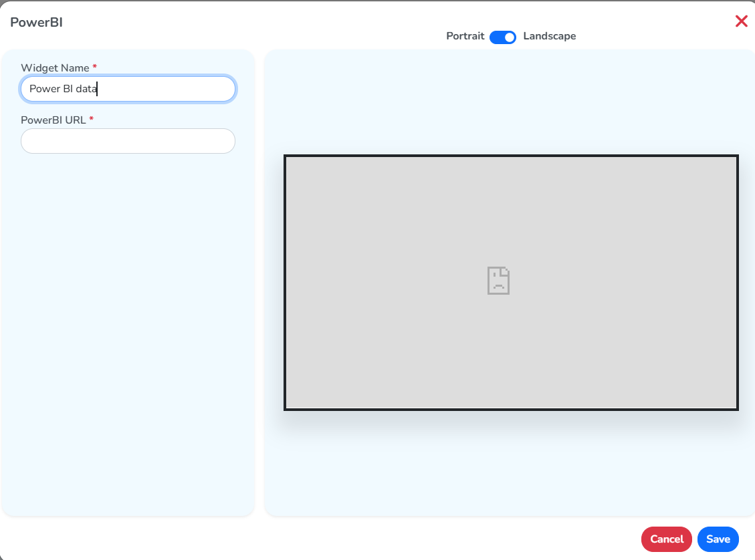Image resolution: width=755 pixels, height=560 pixels.
Task: Select the PowerBI URL input field
Action: [x=128, y=141]
